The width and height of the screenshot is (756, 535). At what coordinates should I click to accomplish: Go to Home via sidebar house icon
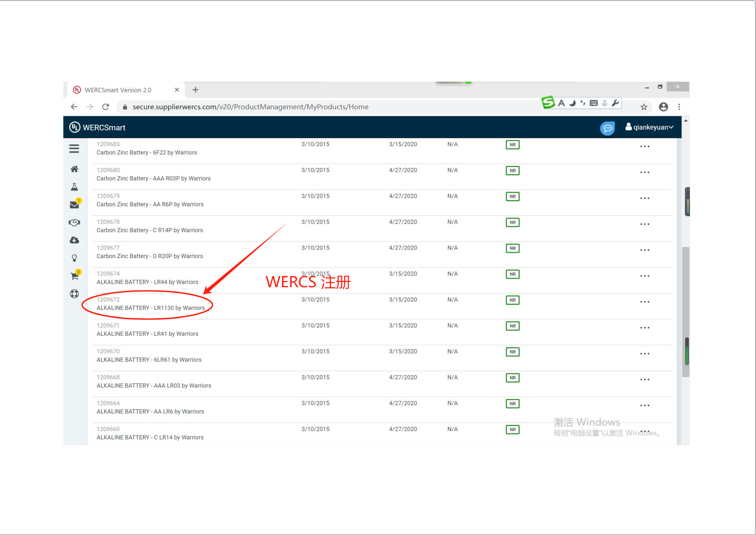(x=75, y=169)
